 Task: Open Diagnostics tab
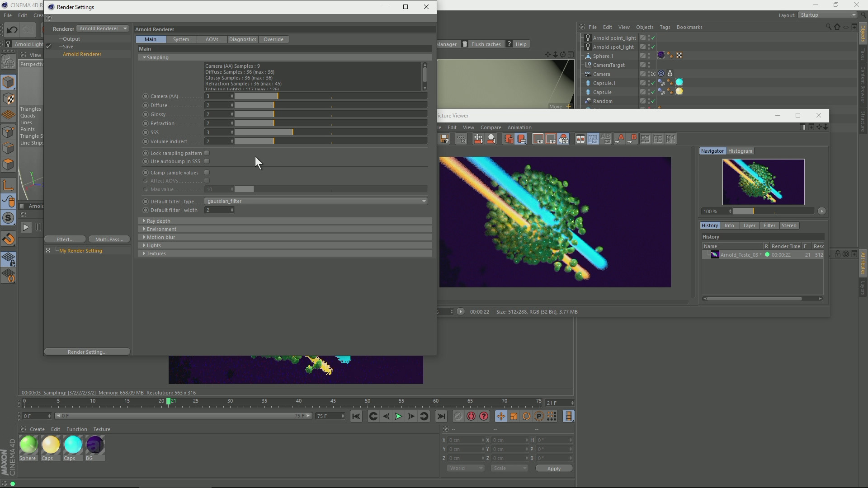pyautogui.click(x=242, y=39)
